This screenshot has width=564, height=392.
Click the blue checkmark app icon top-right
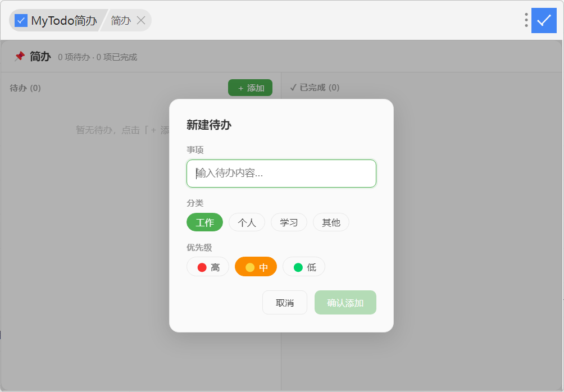(x=544, y=20)
